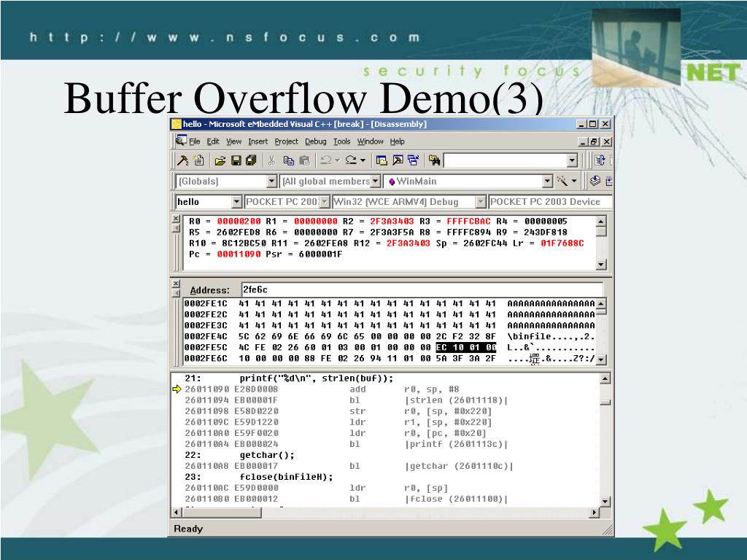The height and width of the screenshot is (560, 747).
Task: Open the Undo history dropdown arrow
Action: tap(338, 160)
